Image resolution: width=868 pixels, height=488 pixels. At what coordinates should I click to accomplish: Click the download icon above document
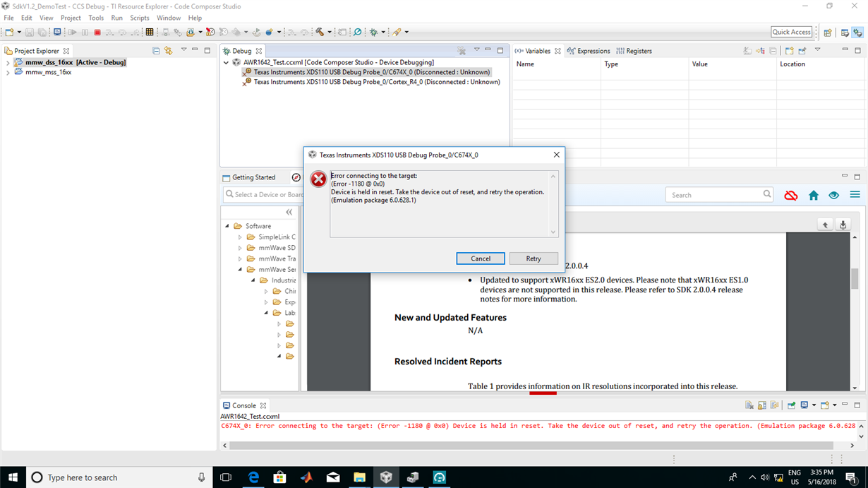(x=843, y=225)
